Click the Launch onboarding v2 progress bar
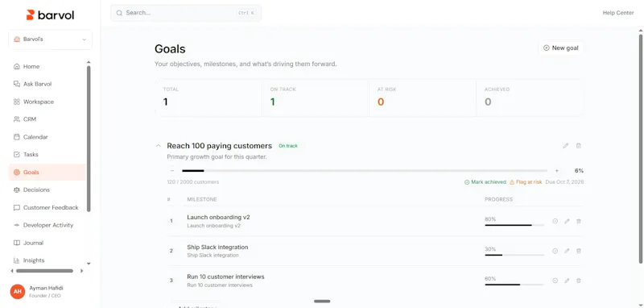This screenshot has width=644, height=308. pos(514,225)
